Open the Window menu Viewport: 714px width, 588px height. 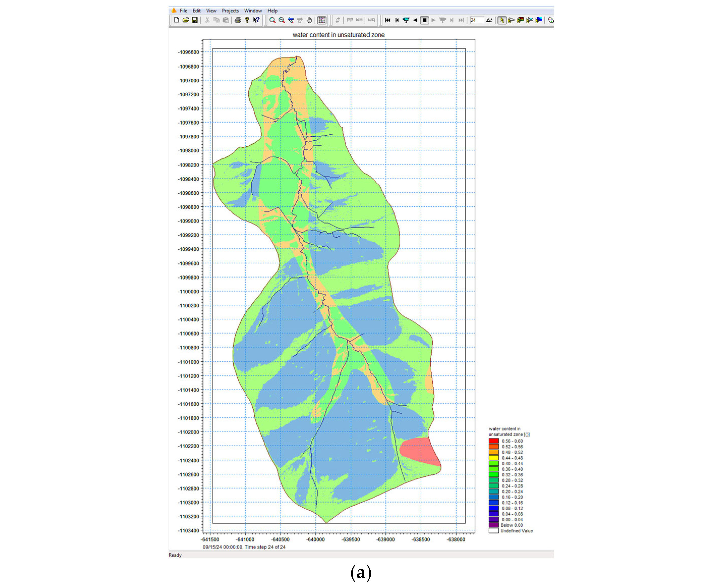(253, 11)
